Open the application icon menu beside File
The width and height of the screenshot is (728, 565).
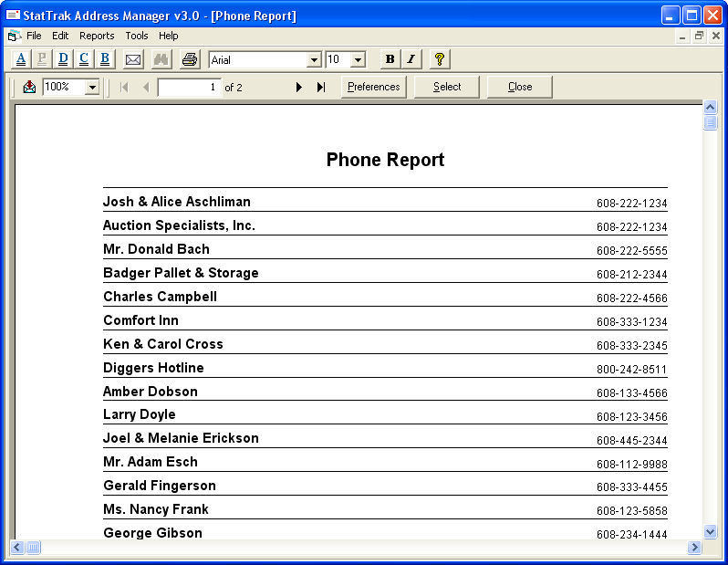[x=15, y=36]
